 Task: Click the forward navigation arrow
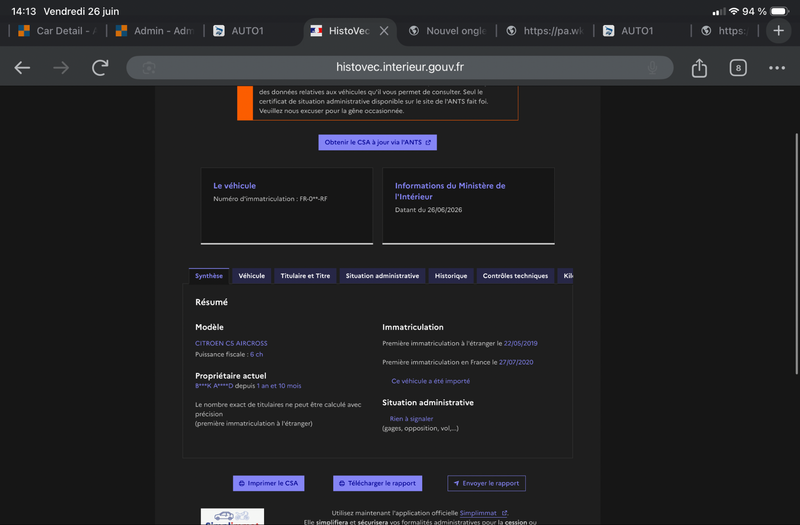(x=61, y=67)
